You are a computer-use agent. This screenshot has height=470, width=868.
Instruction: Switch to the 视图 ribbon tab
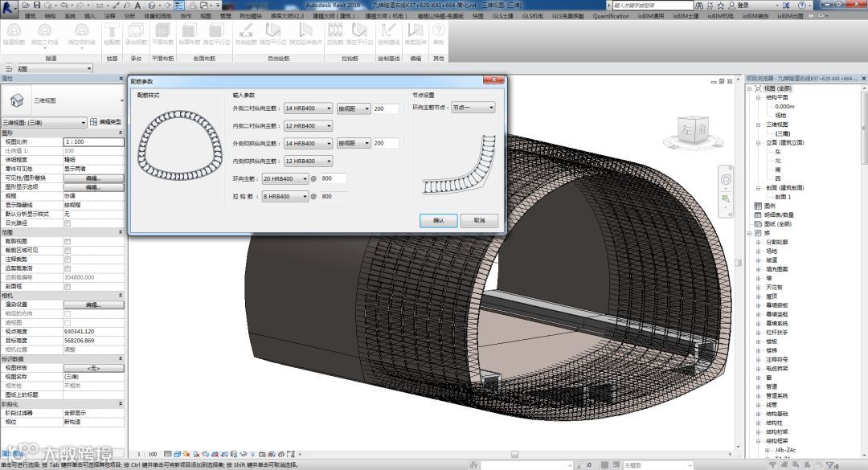(x=206, y=15)
